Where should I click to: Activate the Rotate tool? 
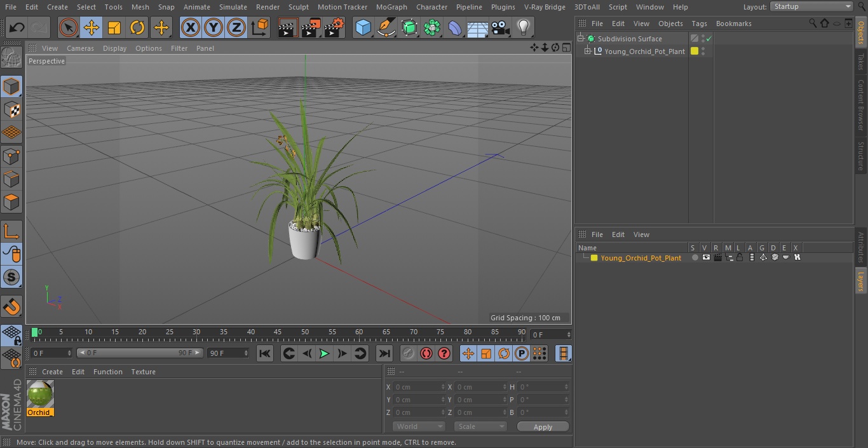coord(137,27)
